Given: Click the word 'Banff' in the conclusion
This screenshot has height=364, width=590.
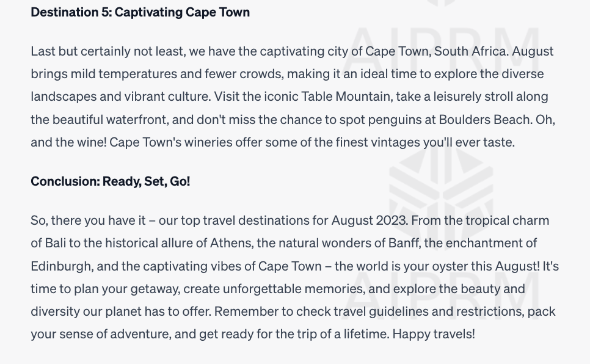Looking at the screenshot, I should pyautogui.click(x=403, y=243).
